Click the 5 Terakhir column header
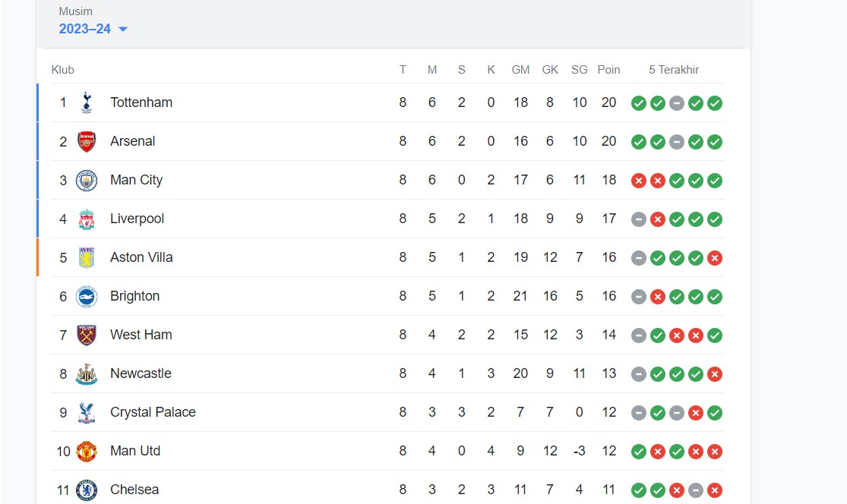Screen dimensions: 847x504 674,70
